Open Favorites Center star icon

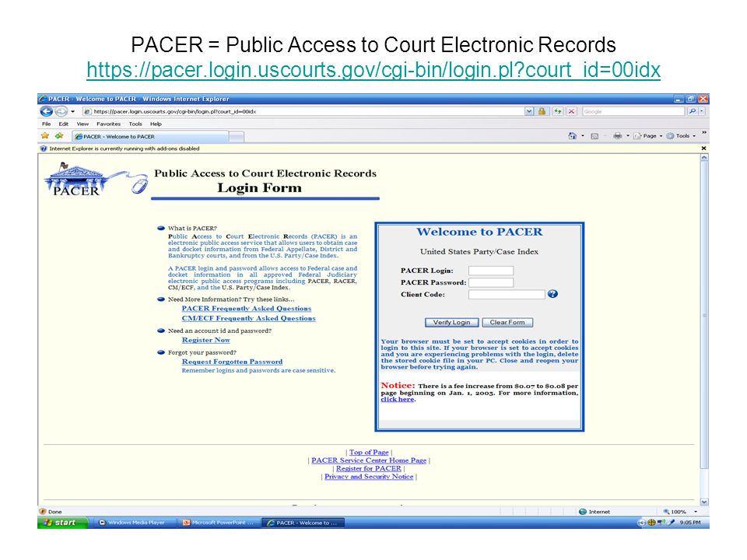(45, 135)
